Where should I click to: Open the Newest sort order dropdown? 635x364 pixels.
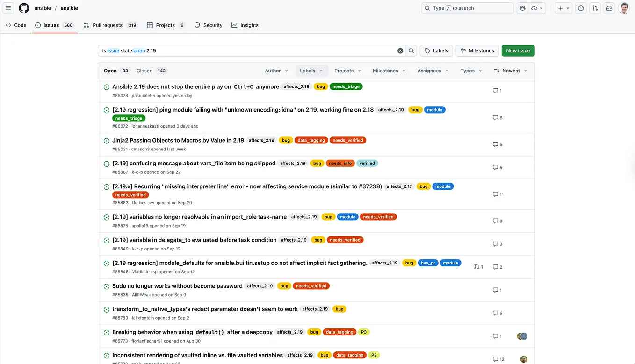pyautogui.click(x=510, y=71)
